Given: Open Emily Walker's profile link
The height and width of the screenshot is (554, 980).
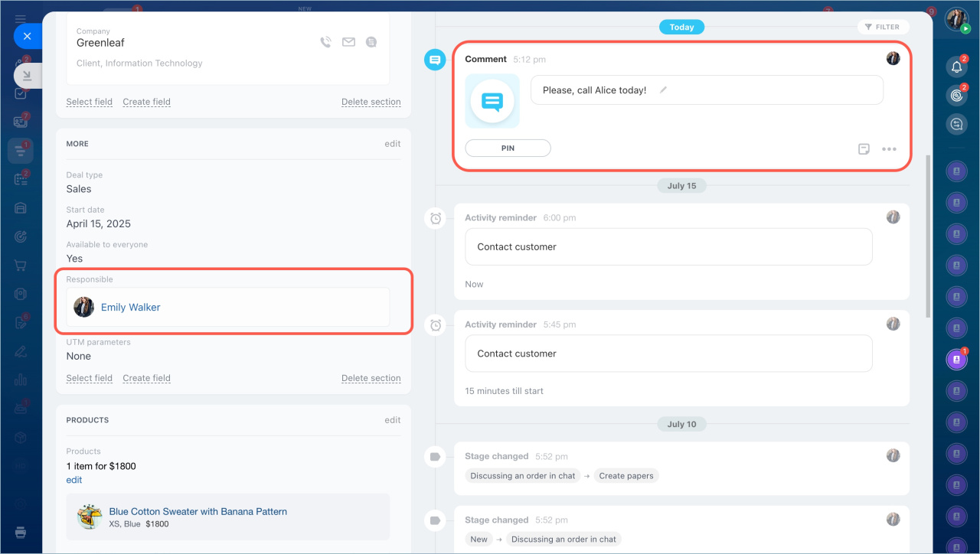Looking at the screenshot, I should coord(131,308).
